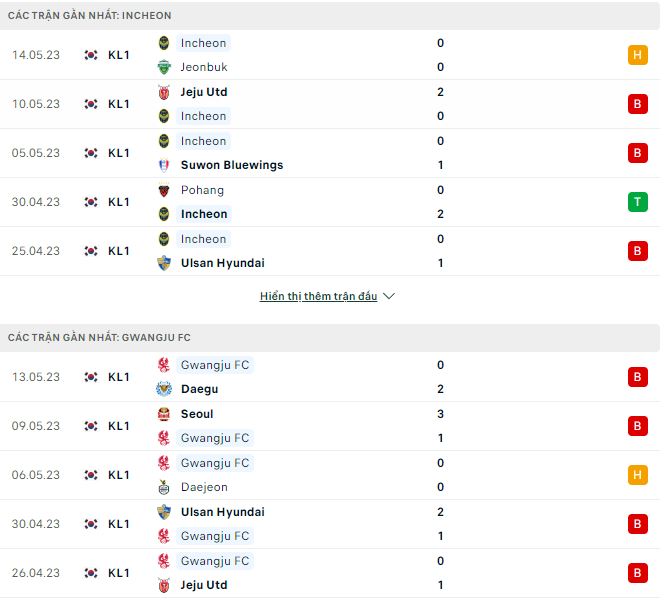Click the Jeju Utd crest in 10.05.23 match

[164, 92]
